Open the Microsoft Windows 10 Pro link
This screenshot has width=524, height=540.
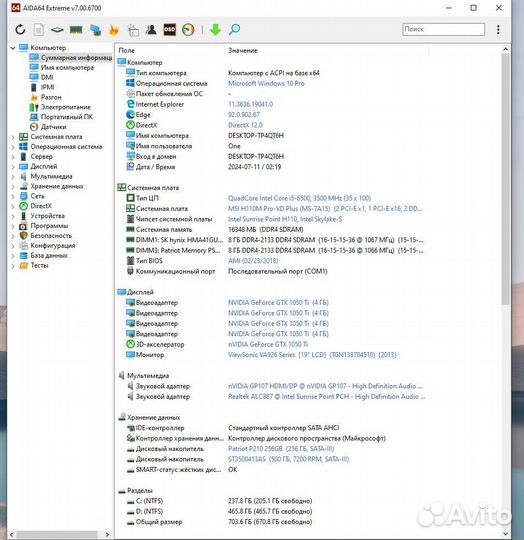266,83
